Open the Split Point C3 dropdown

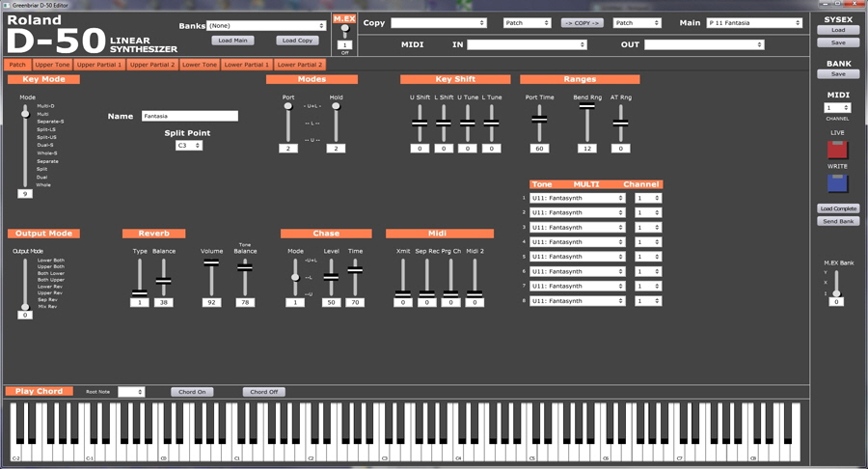(189, 145)
